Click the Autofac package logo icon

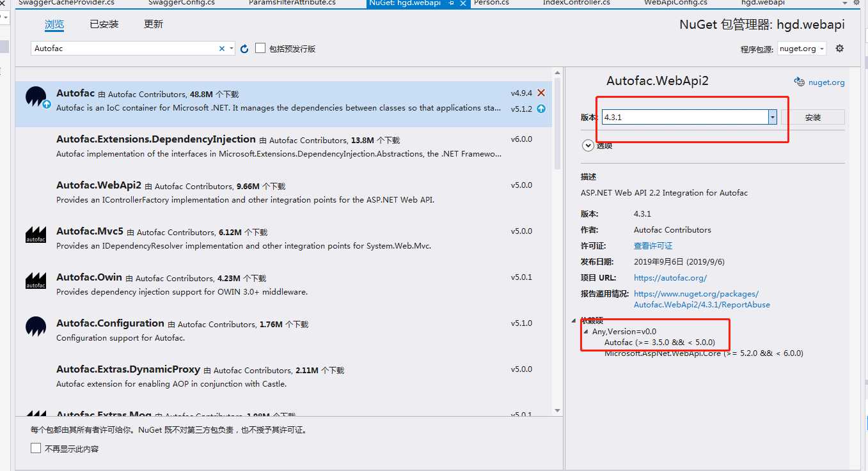[36, 97]
